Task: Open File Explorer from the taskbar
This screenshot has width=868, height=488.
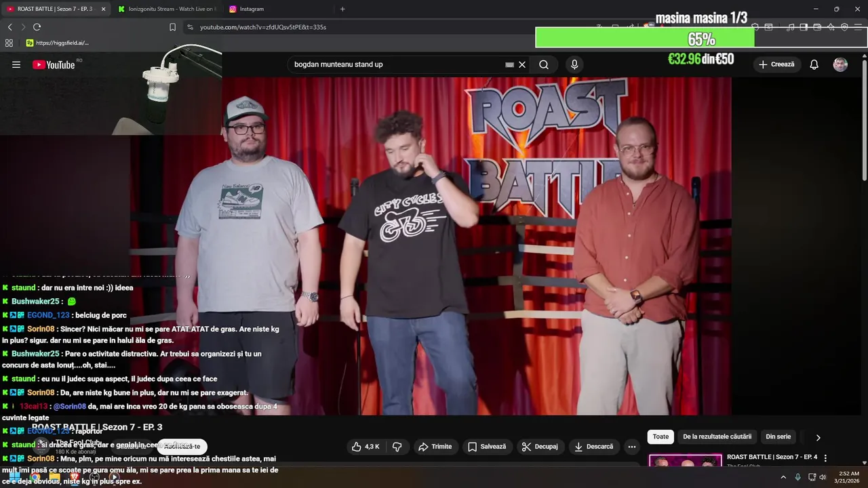Action: tap(54, 477)
